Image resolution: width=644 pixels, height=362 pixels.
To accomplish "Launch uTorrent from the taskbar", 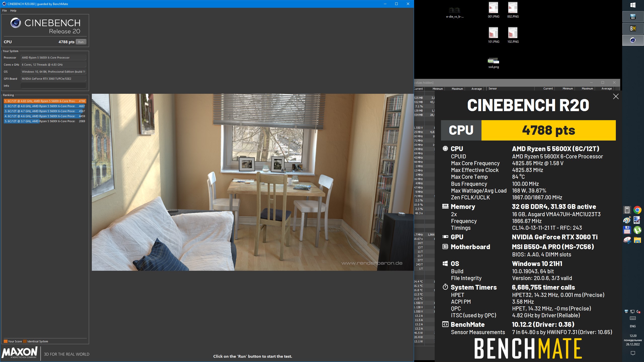I will 637,230.
